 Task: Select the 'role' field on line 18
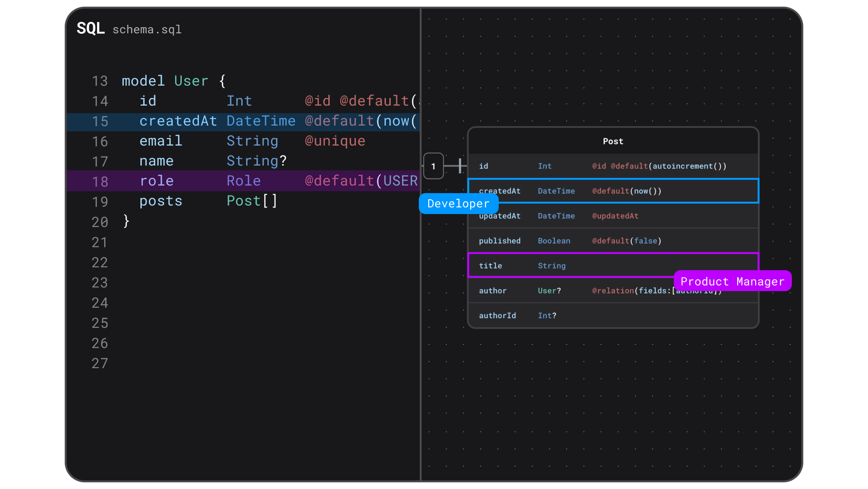(x=157, y=181)
